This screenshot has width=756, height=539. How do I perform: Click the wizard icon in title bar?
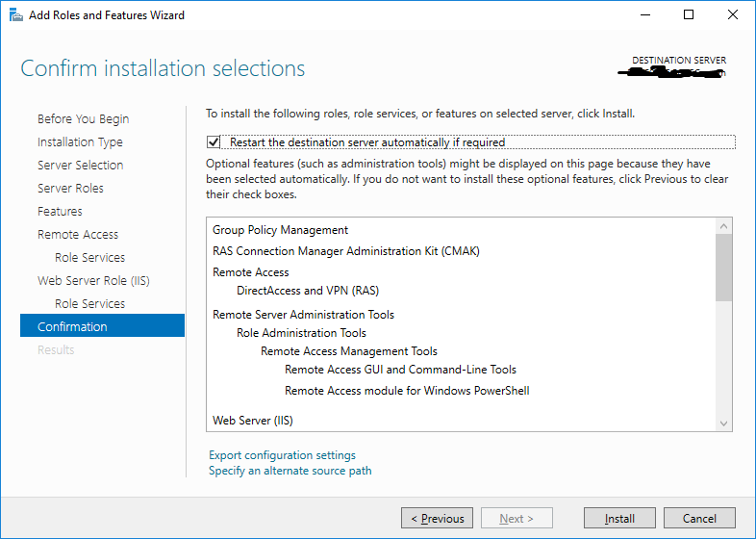pos(14,15)
